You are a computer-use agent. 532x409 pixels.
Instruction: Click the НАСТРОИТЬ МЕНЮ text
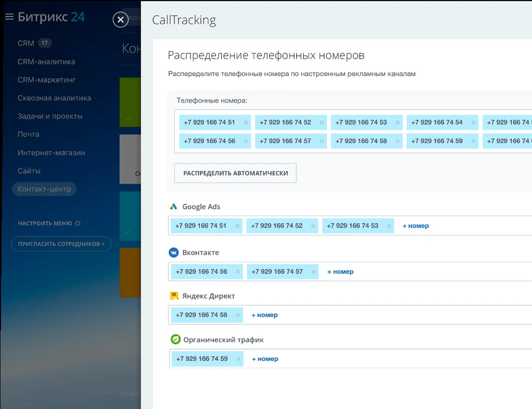tap(45, 223)
